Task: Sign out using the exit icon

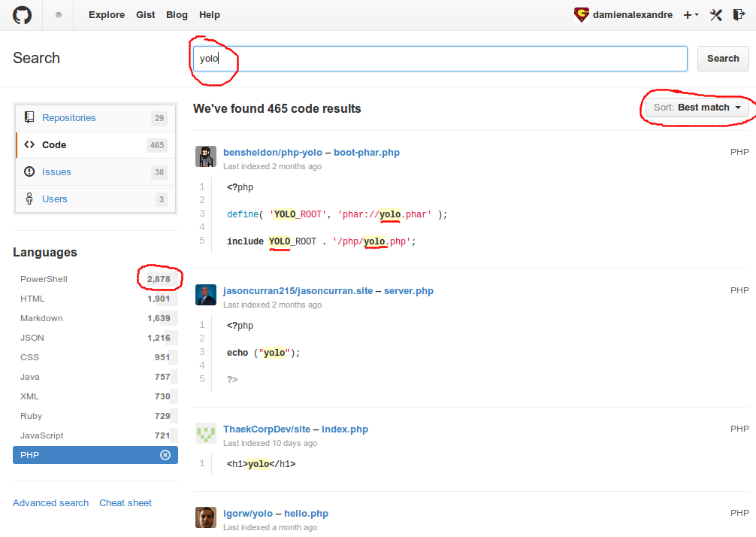Action: (739, 15)
